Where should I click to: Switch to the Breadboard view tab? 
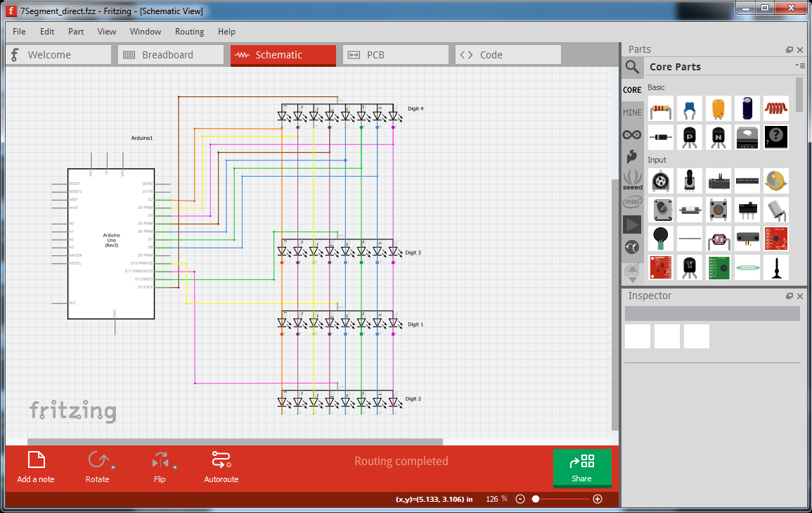coord(170,54)
